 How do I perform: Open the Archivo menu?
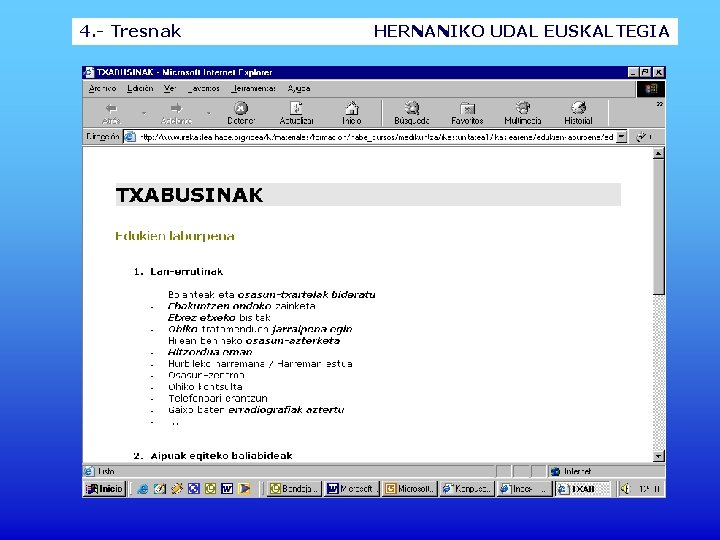(102, 88)
